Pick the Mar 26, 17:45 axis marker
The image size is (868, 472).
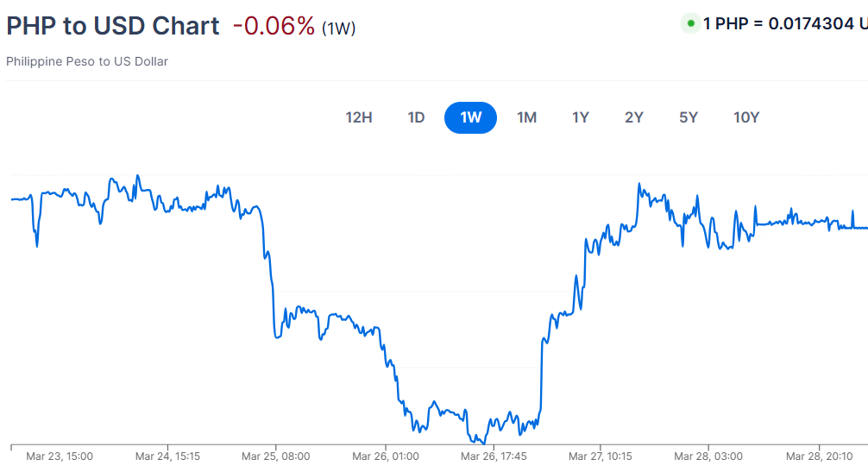[492, 456]
